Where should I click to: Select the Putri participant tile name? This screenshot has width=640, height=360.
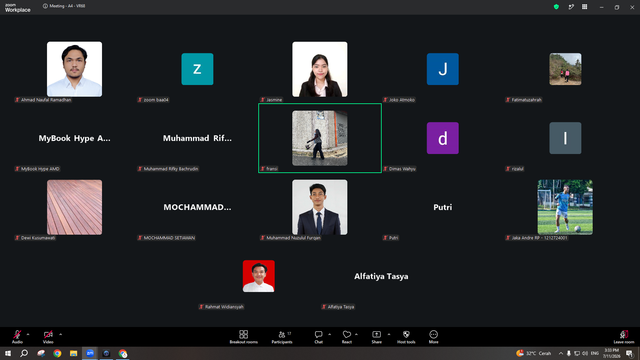pos(442,207)
